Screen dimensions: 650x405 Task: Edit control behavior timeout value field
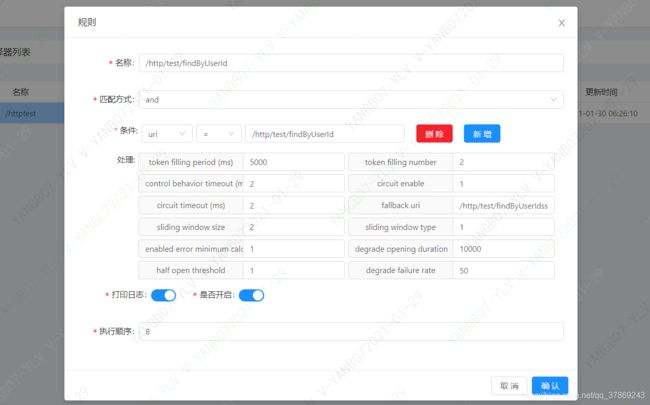coord(293,184)
